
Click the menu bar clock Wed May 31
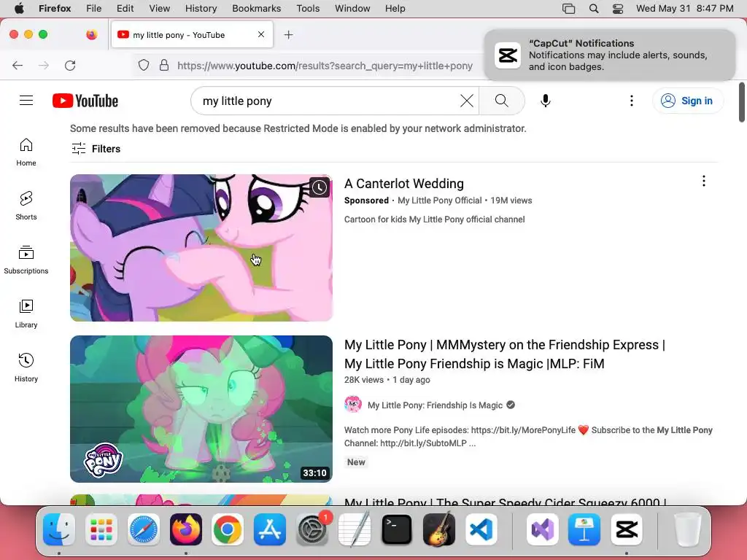coord(684,9)
